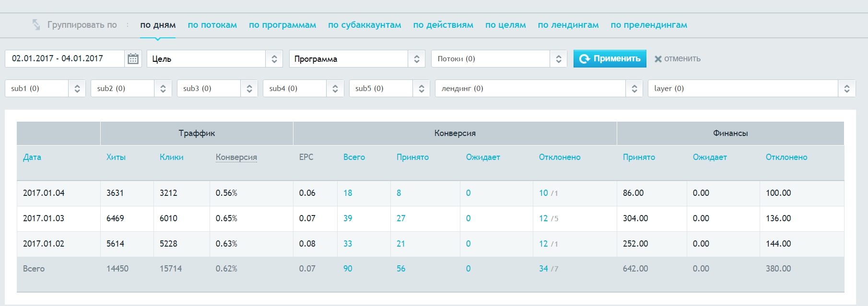Expand the layer (0) selector

click(752, 89)
